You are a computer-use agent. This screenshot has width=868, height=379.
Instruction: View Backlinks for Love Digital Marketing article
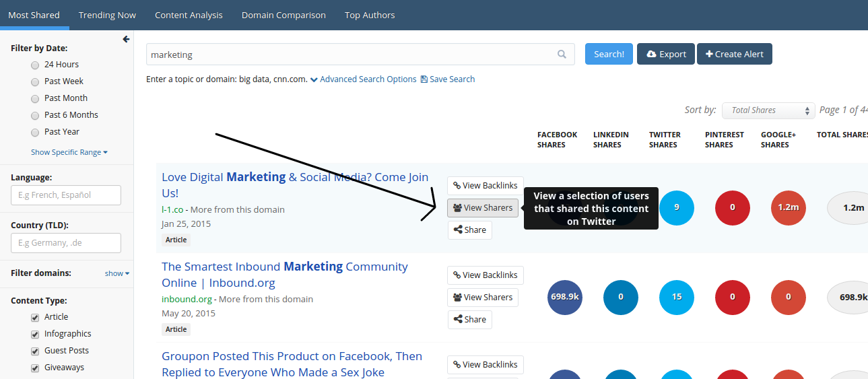tap(486, 186)
